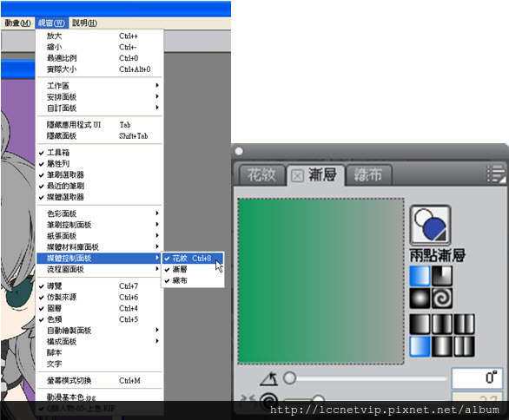The height and width of the screenshot is (420, 509).
Task: Choose 放大 Ctrl++ menu item
Action: pyautogui.click(x=99, y=36)
